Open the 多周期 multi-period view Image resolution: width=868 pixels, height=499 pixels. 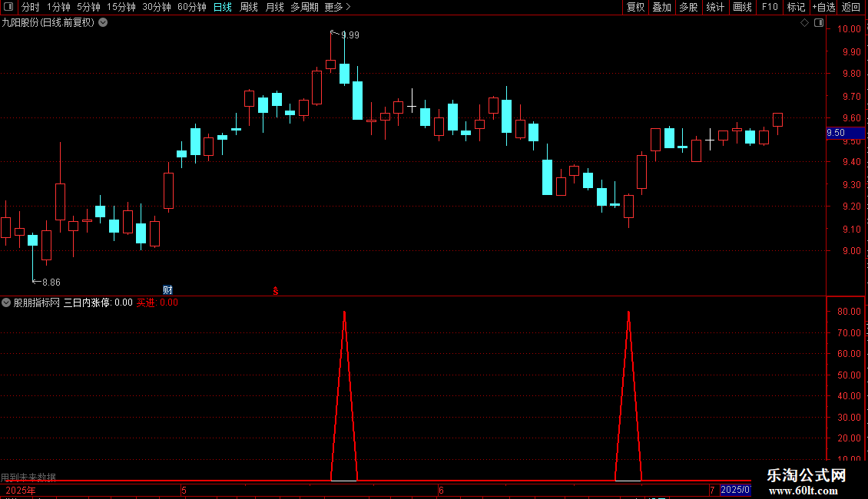(304, 7)
